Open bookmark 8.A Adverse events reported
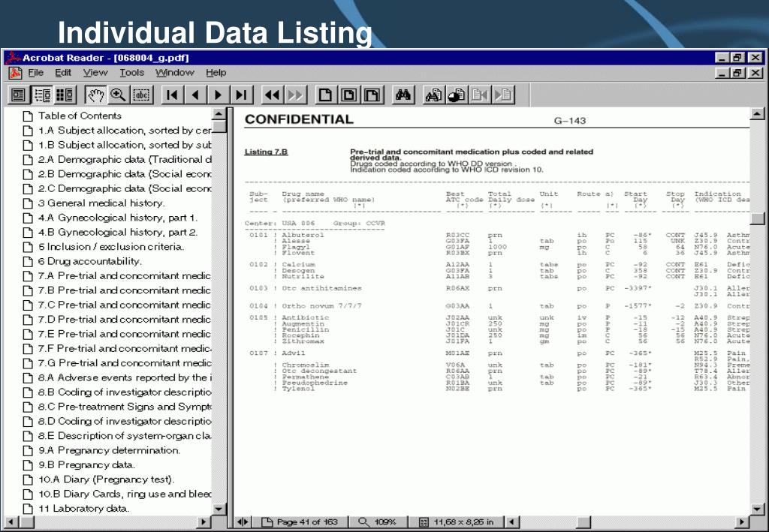This screenshot has width=769, height=532. coord(125,377)
